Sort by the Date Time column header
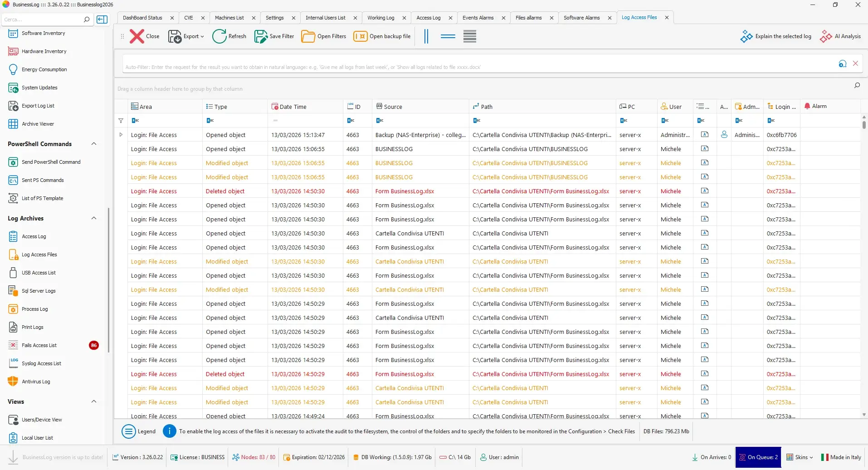The width and height of the screenshot is (868, 470). coord(305,107)
